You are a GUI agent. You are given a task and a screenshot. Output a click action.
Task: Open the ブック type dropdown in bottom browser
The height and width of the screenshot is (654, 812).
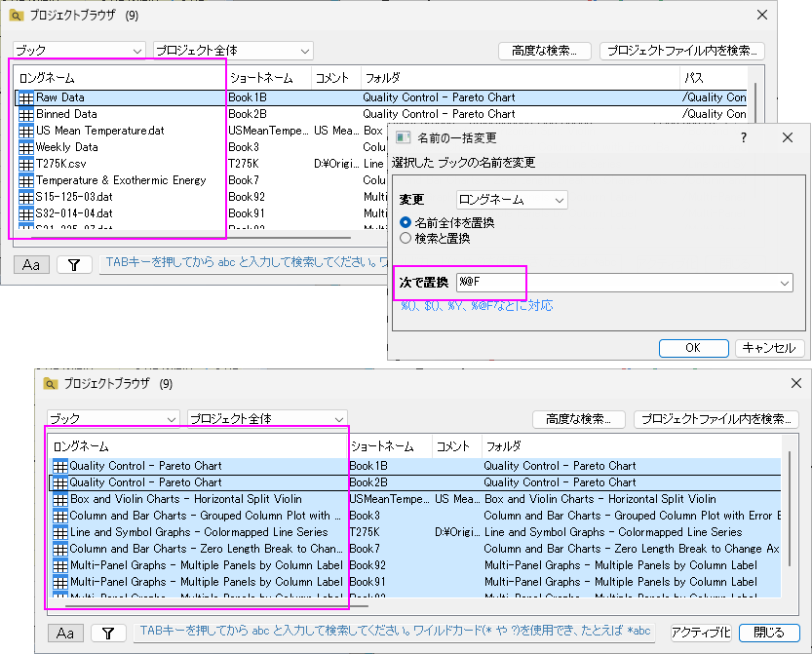pyautogui.click(x=113, y=418)
